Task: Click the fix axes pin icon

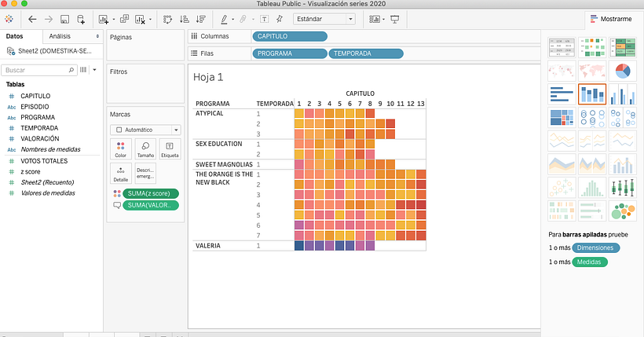Action: (x=280, y=19)
